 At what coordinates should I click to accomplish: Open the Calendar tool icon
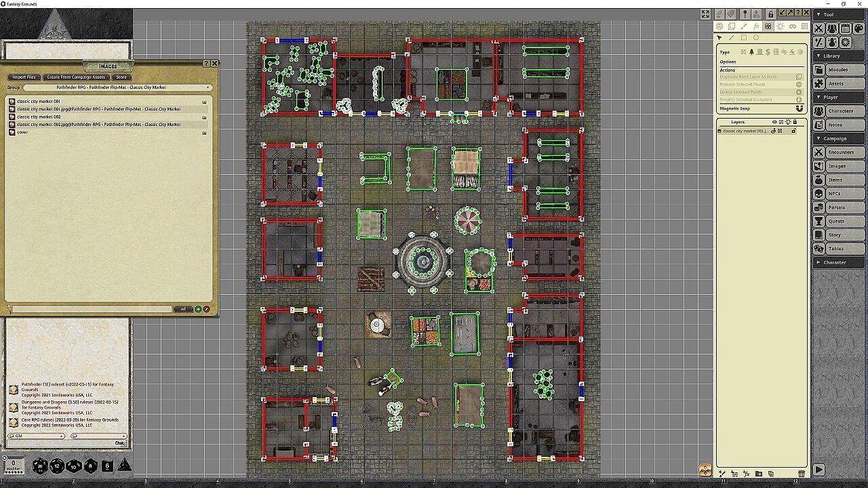845,28
